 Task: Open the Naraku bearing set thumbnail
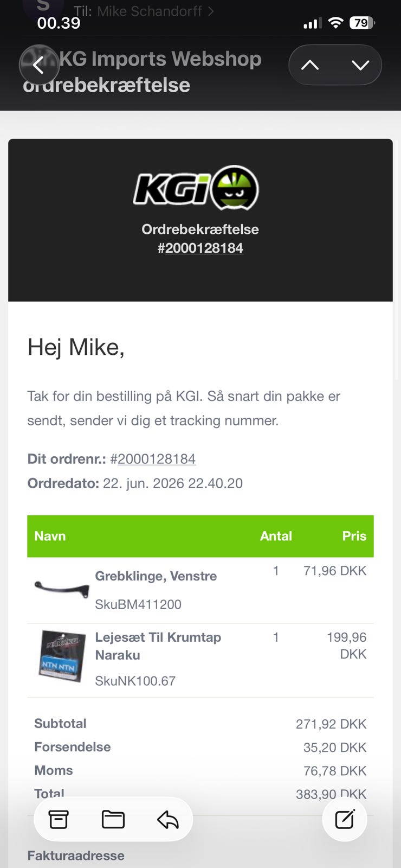[62, 655]
